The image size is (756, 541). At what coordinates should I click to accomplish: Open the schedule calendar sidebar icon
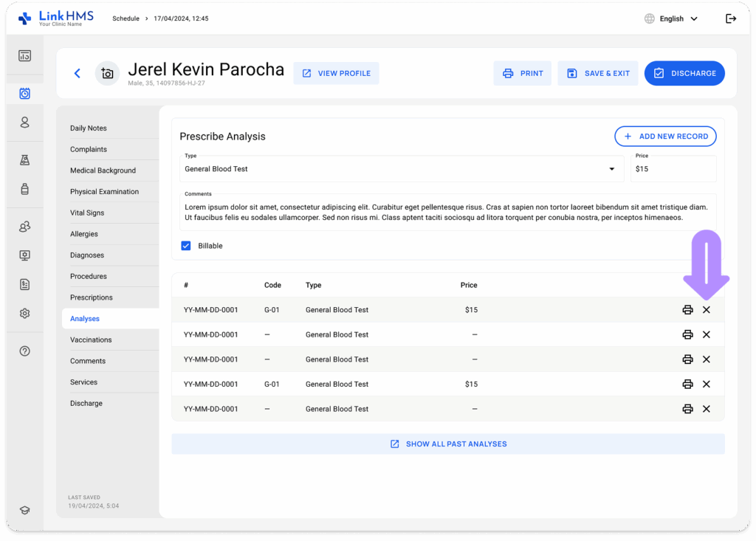[x=24, y=94]
